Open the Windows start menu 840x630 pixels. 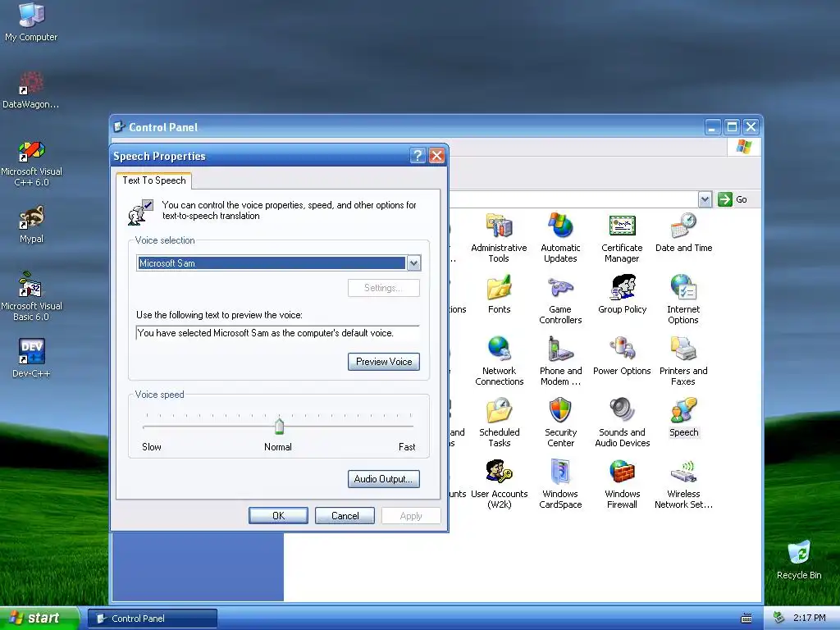[39, 619]
